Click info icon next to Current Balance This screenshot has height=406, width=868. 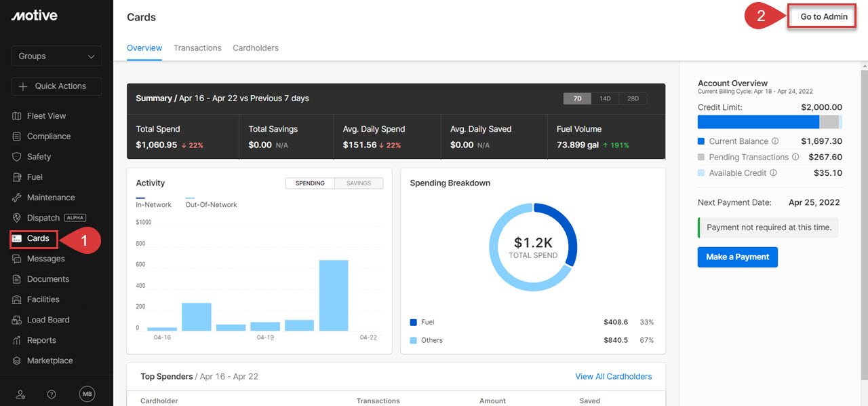click(775, 141)
